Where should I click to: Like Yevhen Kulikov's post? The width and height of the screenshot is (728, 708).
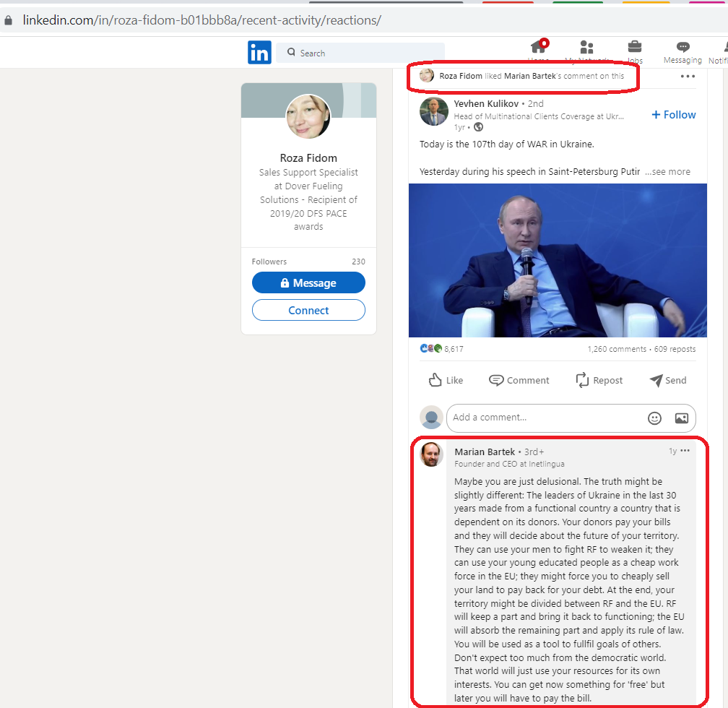coord(446,380)
